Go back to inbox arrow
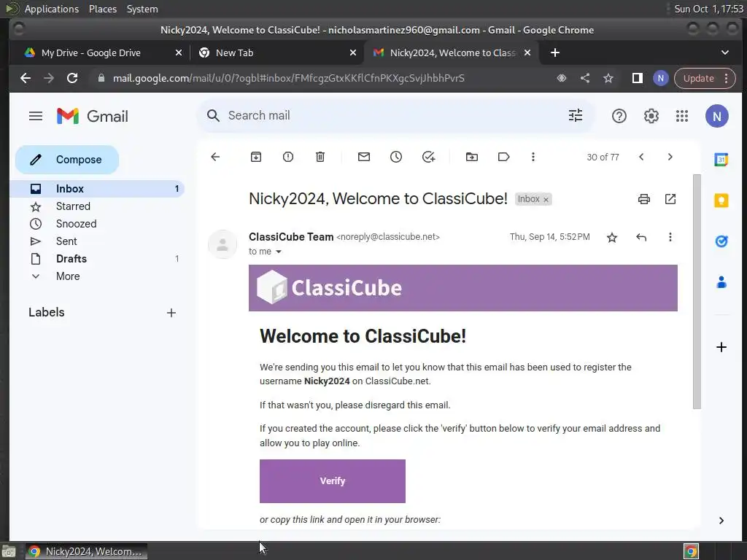Screen dimensions: 747x560 pyautogui.click(x=215, y=157)
